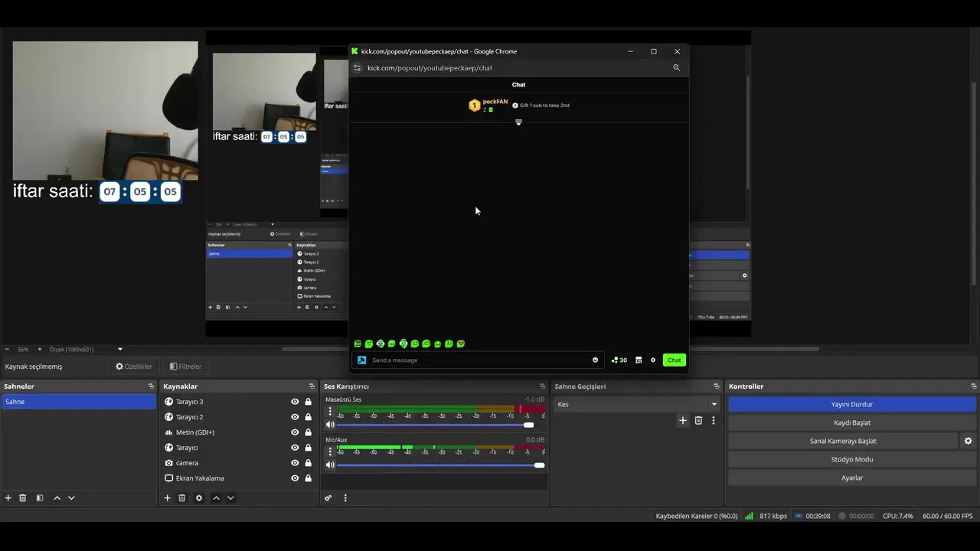Select Sahne scene in Sahneler list

(x=78, y=402)
